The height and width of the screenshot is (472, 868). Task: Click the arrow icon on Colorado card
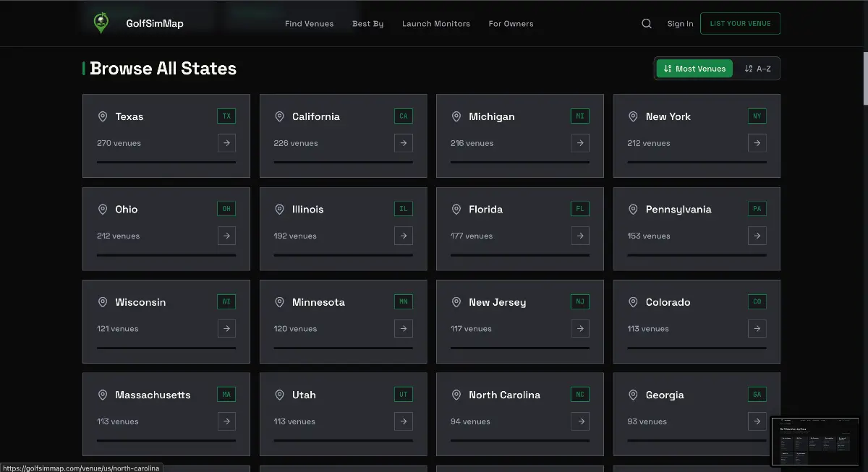(757, 329)
